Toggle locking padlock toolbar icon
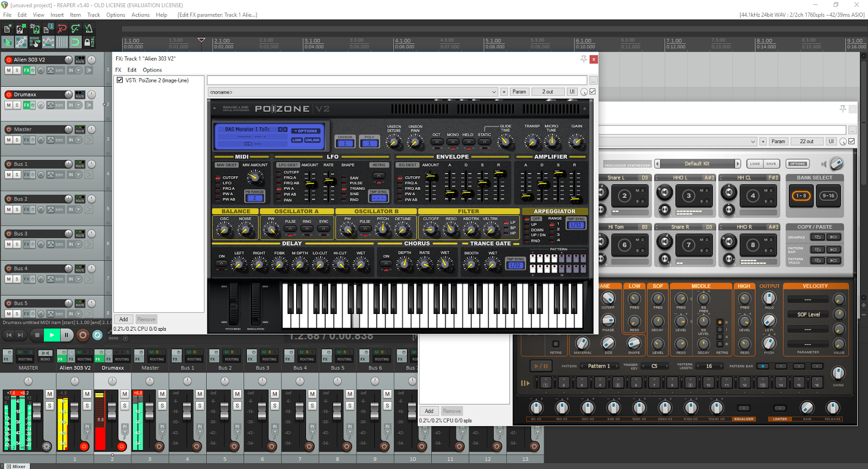868x469 pixels. click(x=89, y=42)
